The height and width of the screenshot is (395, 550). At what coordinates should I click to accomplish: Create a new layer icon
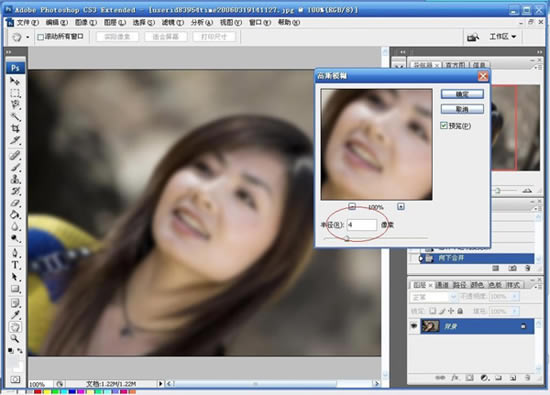coord(513,378)
